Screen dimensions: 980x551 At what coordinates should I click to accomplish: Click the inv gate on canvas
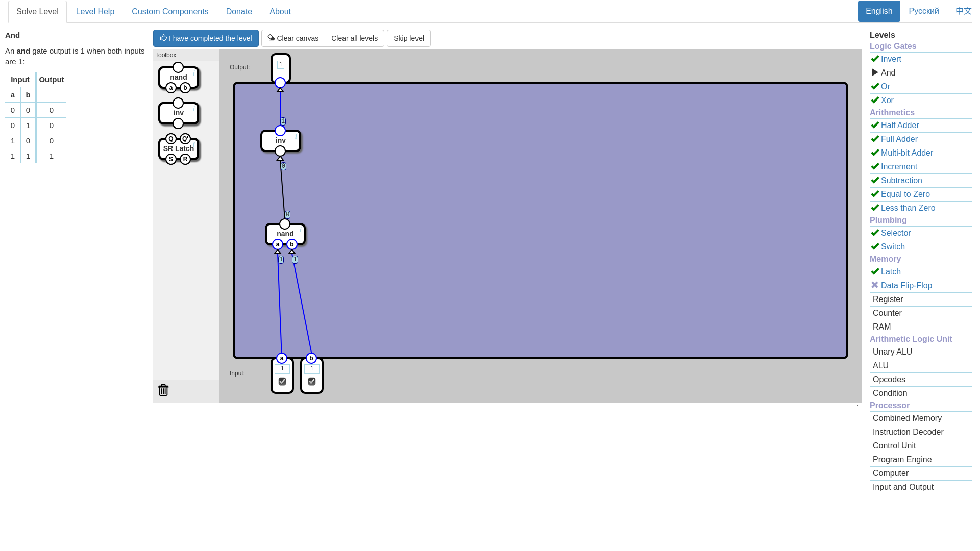coord(280,140)
